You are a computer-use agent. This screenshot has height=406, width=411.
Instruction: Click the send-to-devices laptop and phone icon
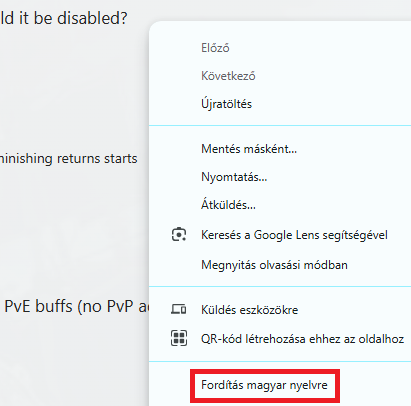[x=179, y=309]
